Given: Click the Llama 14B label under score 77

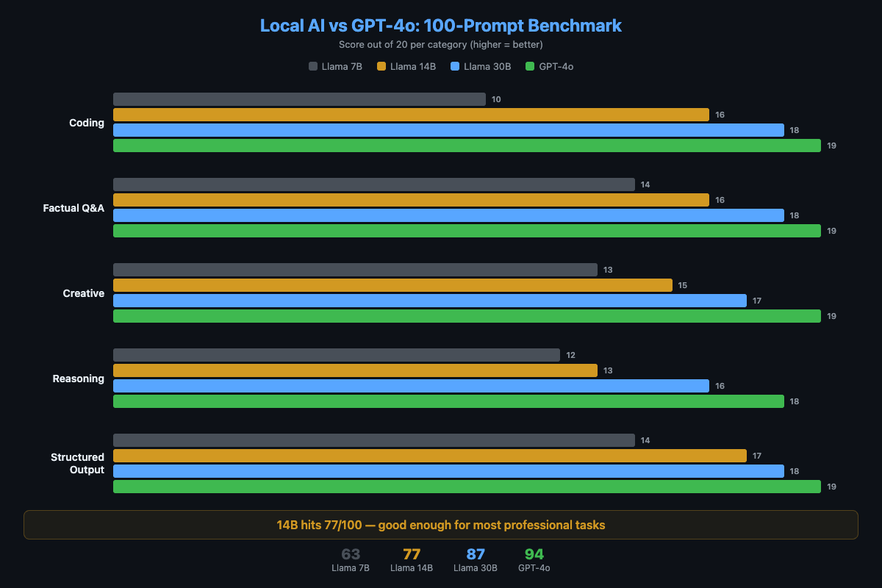Looking at the screenshot, I should [412, 567].
